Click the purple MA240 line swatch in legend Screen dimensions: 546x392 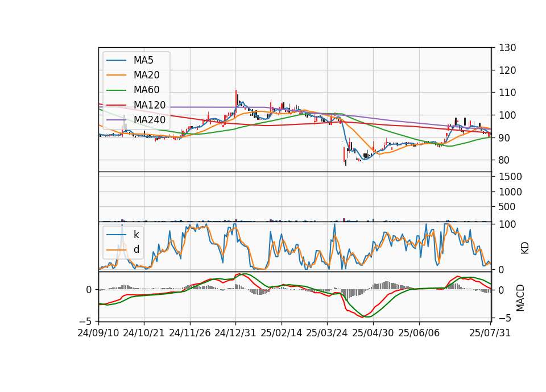tap(116, 120)
